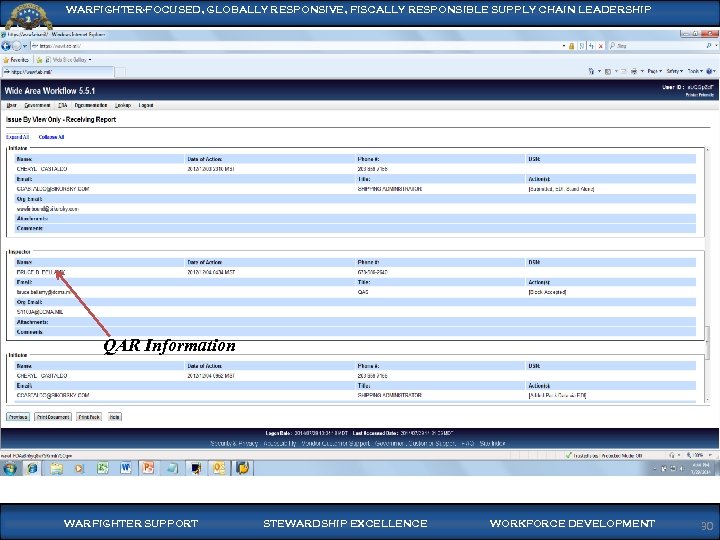Click the browser Back arrow button
Image resolution: width=720 pixels, height=540 pixels.
(6, 46)
